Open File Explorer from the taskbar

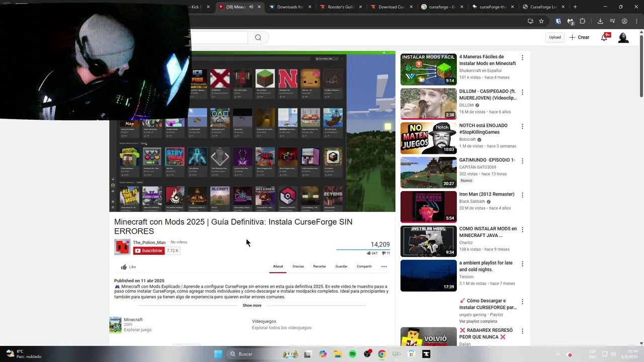(x=338, y=354)
